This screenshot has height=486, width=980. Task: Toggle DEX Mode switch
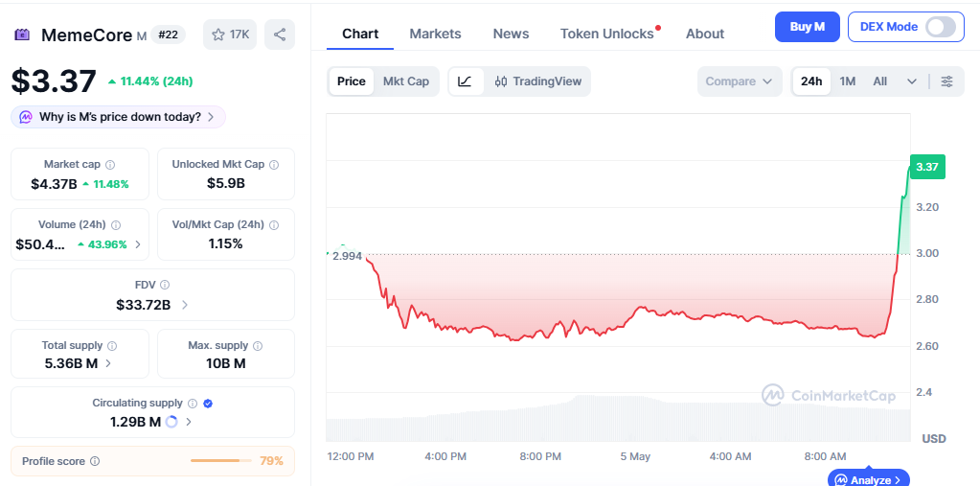coord(940,27)
